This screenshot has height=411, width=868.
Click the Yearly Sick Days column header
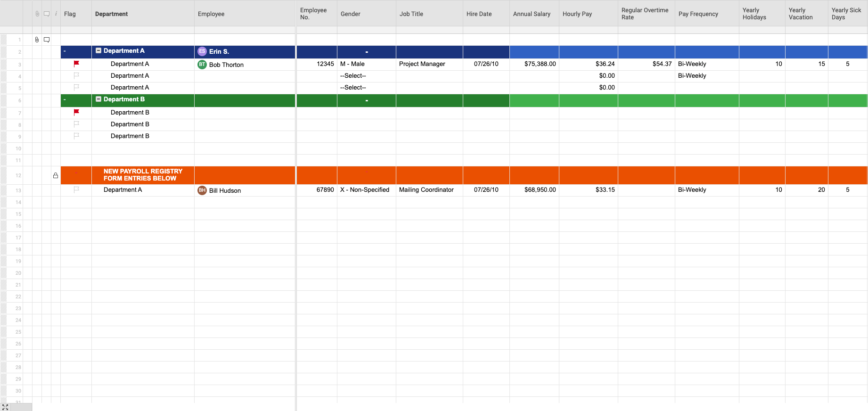[x=848, y=14]
